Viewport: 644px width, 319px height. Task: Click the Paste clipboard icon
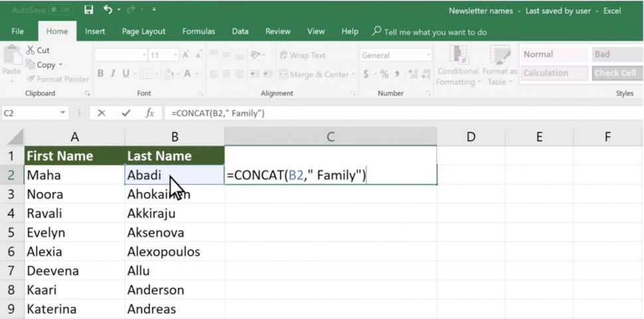(13, 55)
